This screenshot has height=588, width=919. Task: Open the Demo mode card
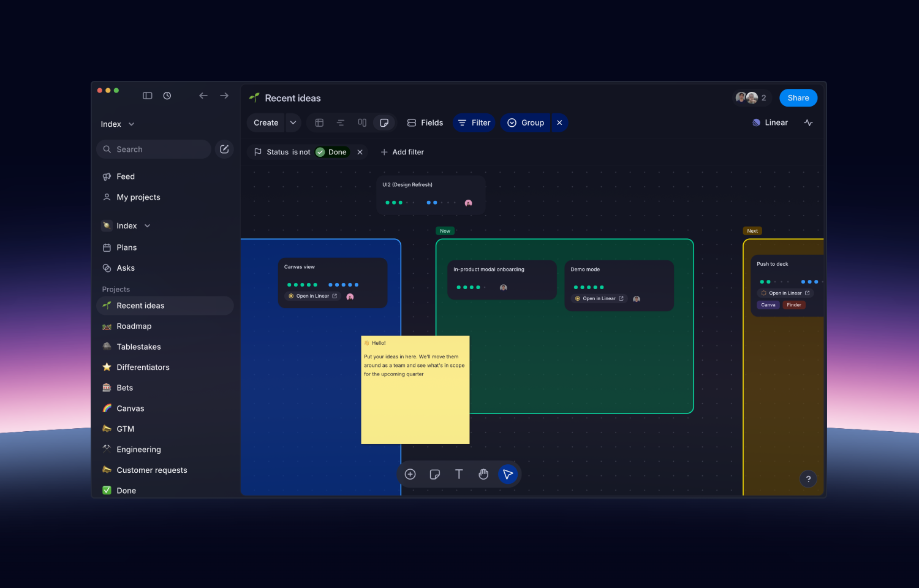tap(619, 285)
